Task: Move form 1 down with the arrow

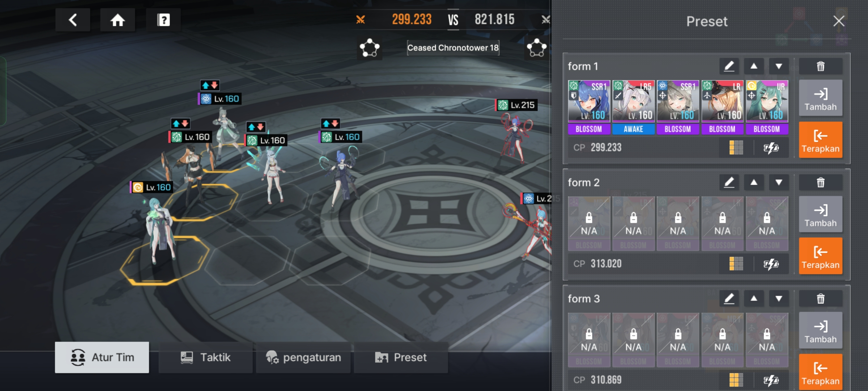Action: [x=779, y=67]
